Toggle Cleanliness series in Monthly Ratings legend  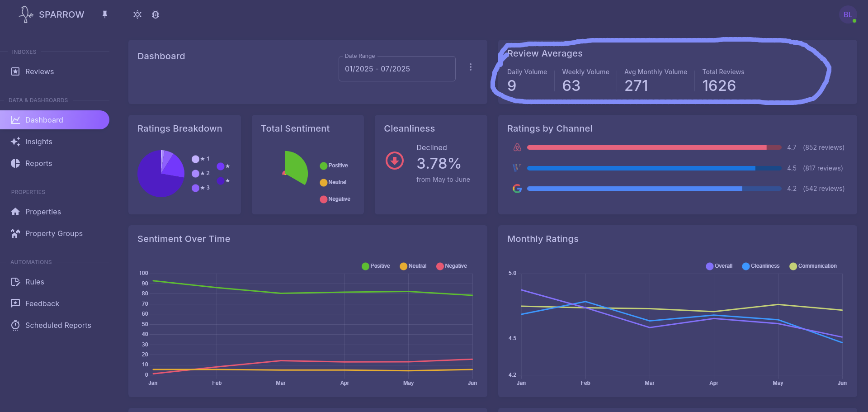click(761, 266)
